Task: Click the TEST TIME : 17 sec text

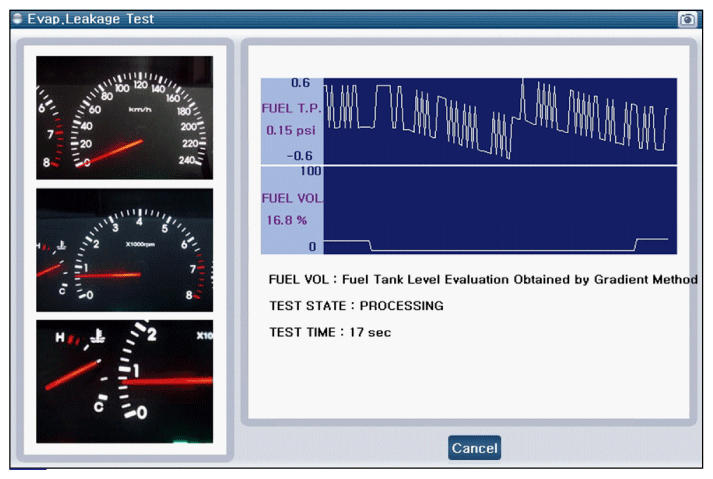Action: point(330,332)
